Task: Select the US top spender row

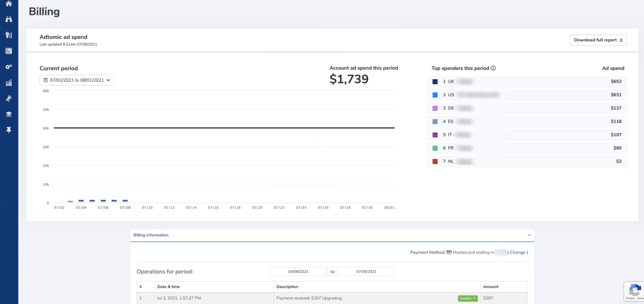Action: pos(527,95)
